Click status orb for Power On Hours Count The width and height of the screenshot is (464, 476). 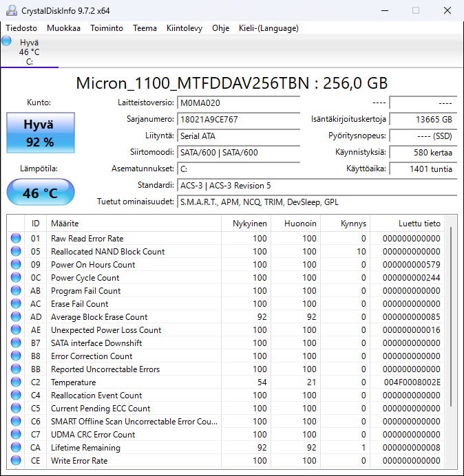(16, 265)
